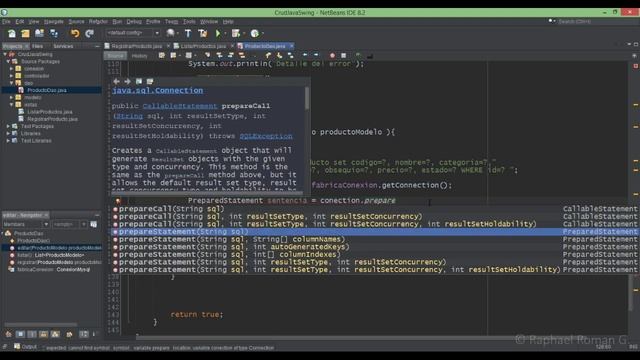Open the Tools menu
The height and width of the screenshot is (360, 640).
tap(189, 22)
